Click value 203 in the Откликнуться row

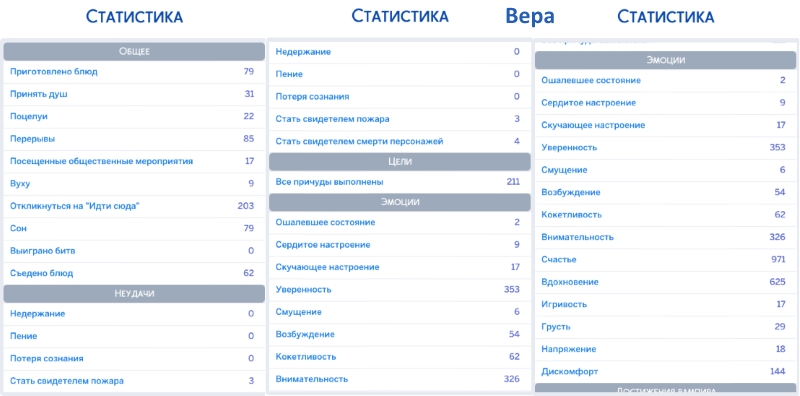coord(245,206)
